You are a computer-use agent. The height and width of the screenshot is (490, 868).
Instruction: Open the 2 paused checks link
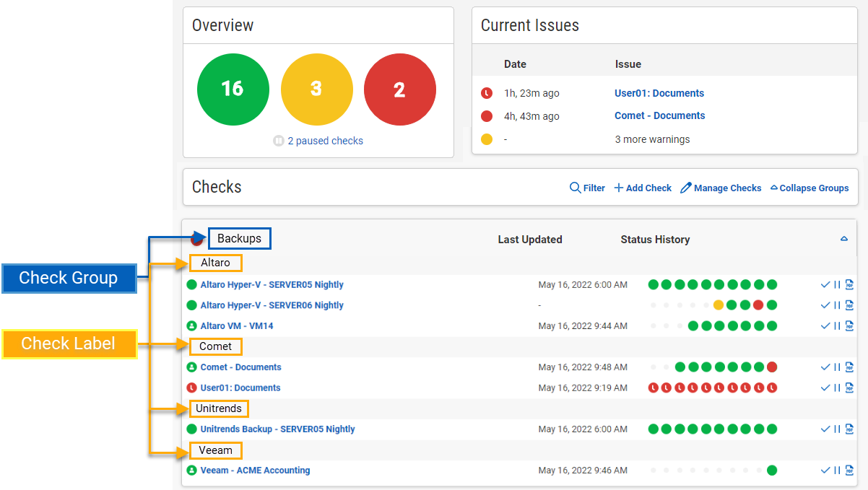pyautogui.click(x=325, y=141)
